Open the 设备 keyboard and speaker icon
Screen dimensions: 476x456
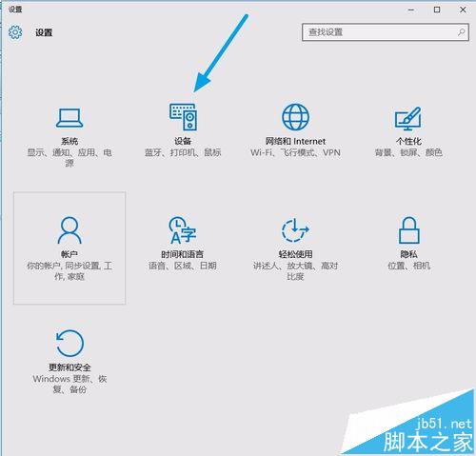click(x=183, y=117)
